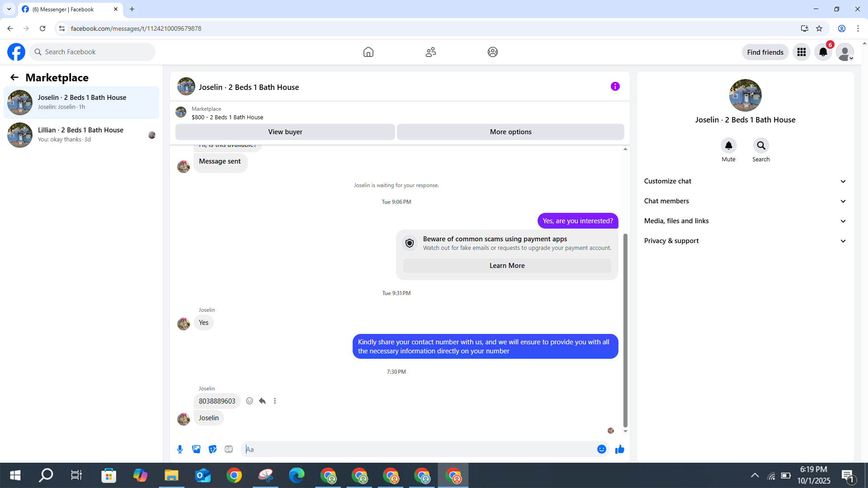This screenshot has height=488, width=868.
Task: Click Learn More about payment scams
Action: [x=507, y=266]
